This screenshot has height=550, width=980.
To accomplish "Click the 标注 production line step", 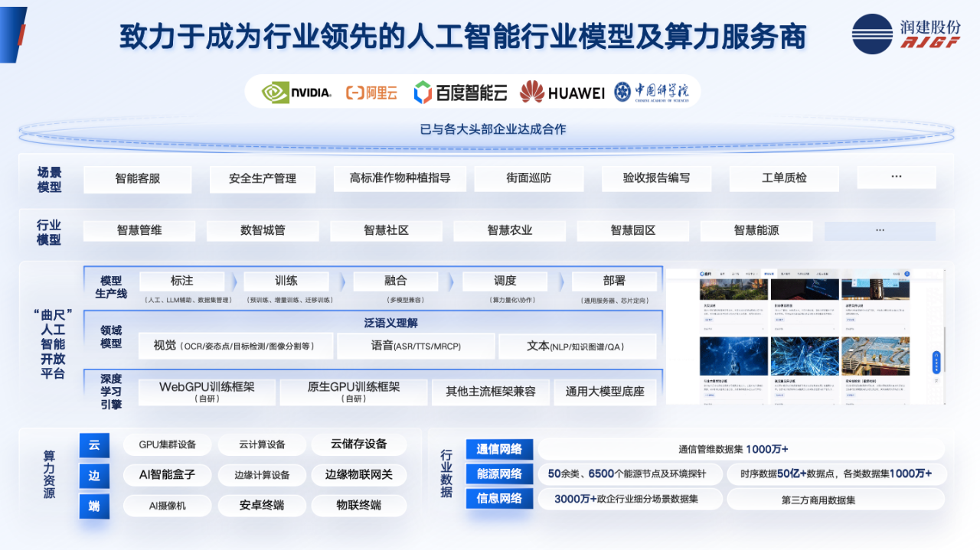I will coord(181,281).
